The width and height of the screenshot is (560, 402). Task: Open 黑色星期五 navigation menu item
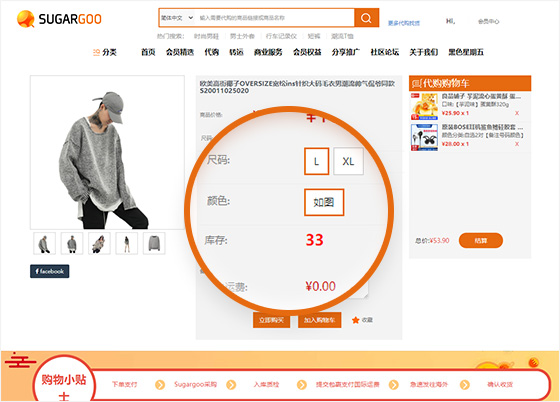click(466, 52)
